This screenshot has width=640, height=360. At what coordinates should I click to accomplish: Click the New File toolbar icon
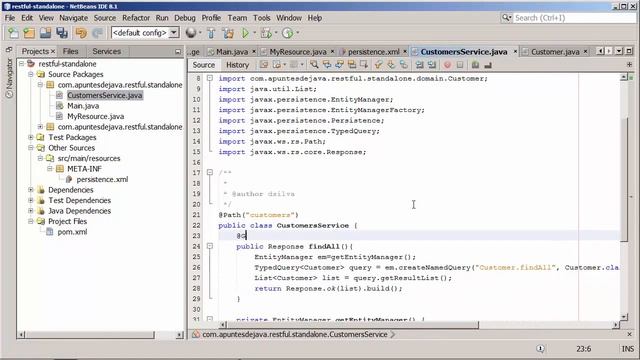(13, 33)
